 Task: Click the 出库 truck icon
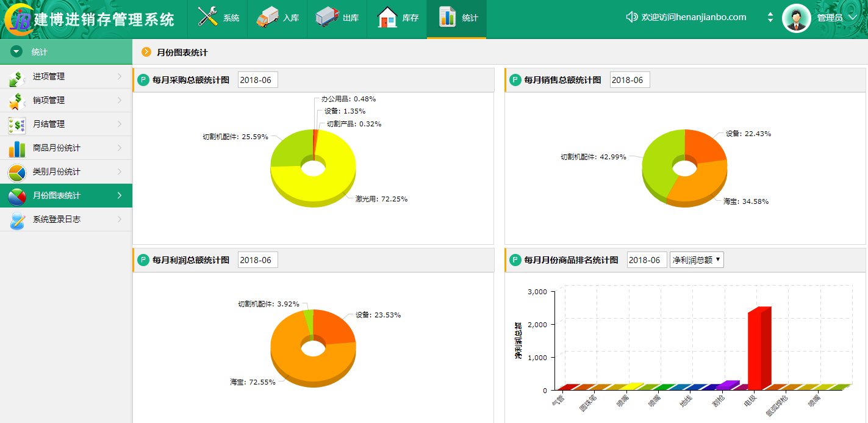coord(327,17)
